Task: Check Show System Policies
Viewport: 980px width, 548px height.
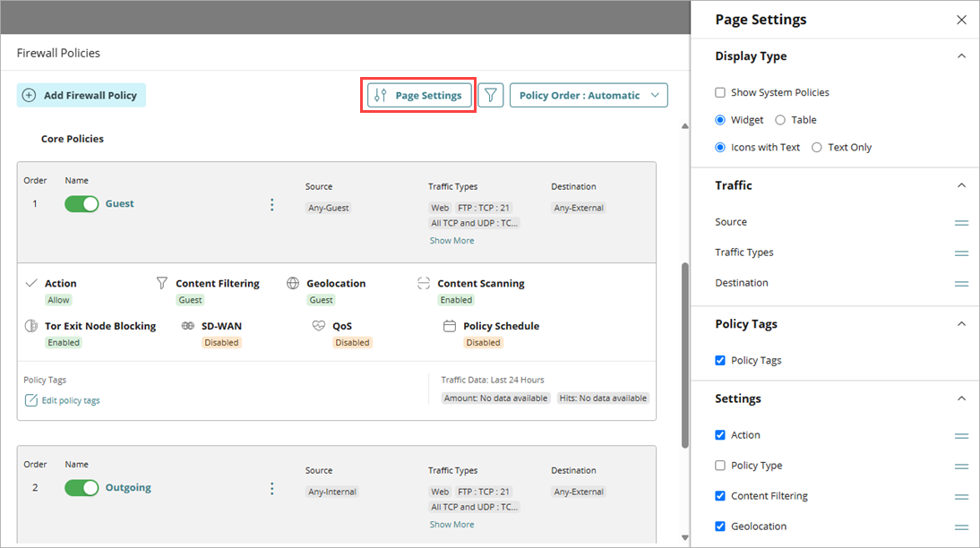Action: (720, 92)
